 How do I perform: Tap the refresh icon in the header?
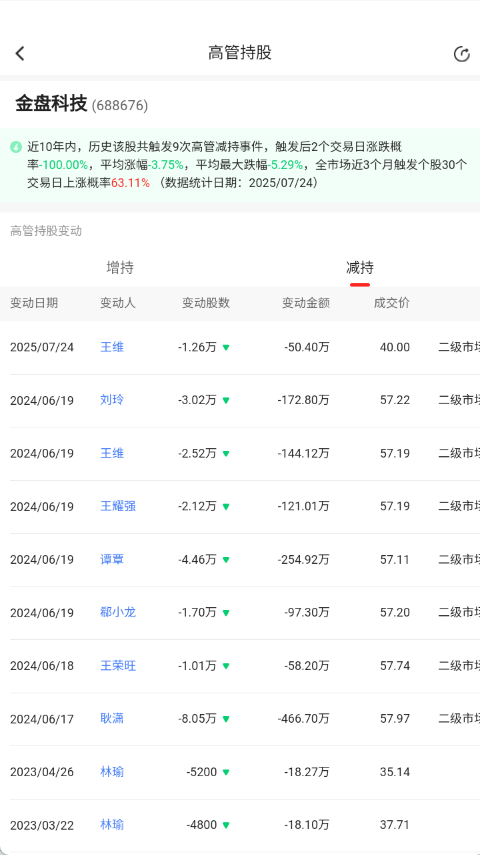(461, 54)
